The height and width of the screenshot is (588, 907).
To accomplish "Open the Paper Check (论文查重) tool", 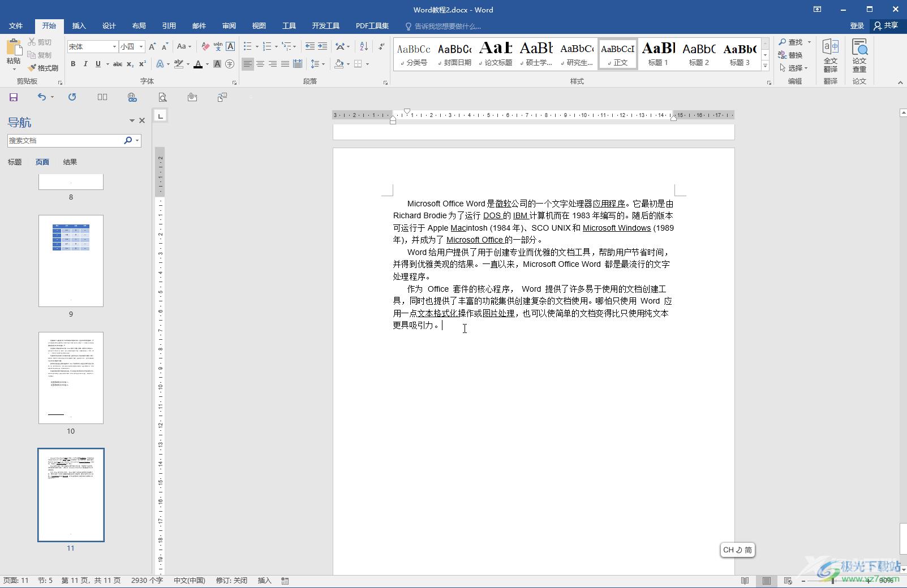I will click(859, 55).
